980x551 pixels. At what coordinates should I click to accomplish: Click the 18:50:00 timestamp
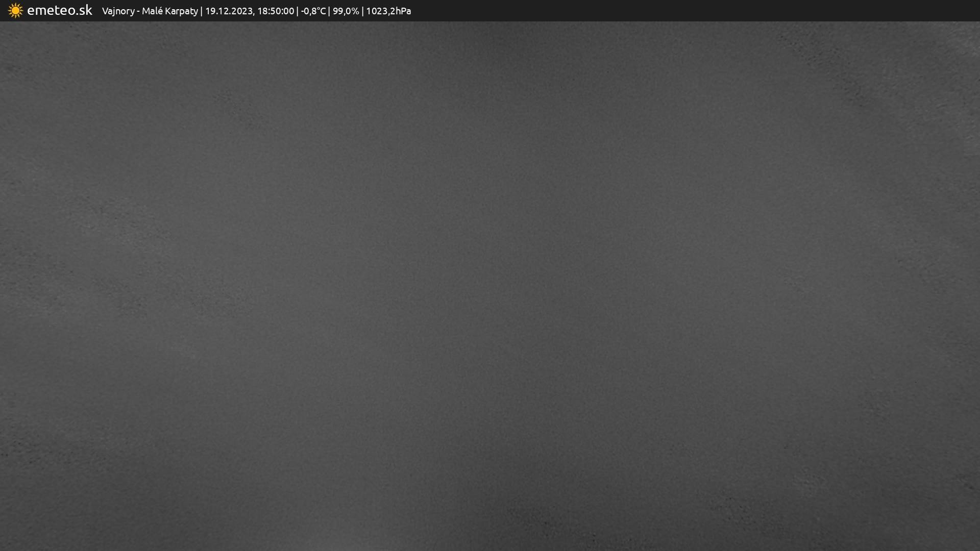[x=276, y=11]
